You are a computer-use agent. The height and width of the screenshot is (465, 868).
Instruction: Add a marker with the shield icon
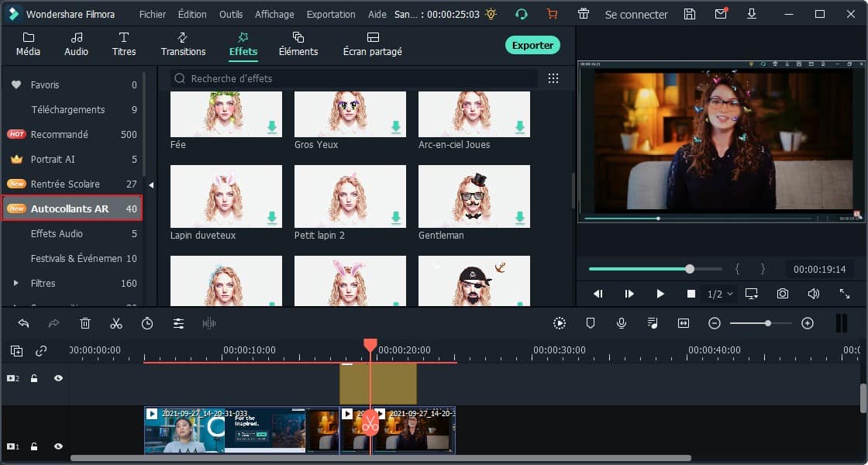tap(591, 323)
